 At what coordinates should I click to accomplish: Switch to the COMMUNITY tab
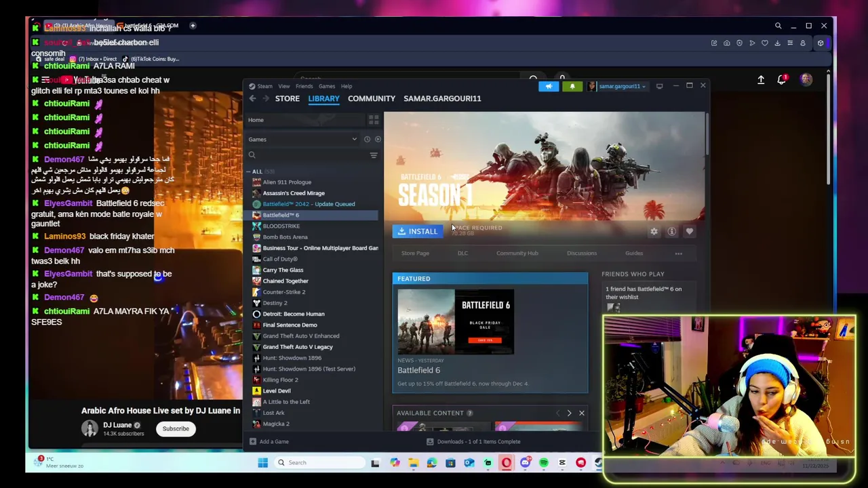372,98
